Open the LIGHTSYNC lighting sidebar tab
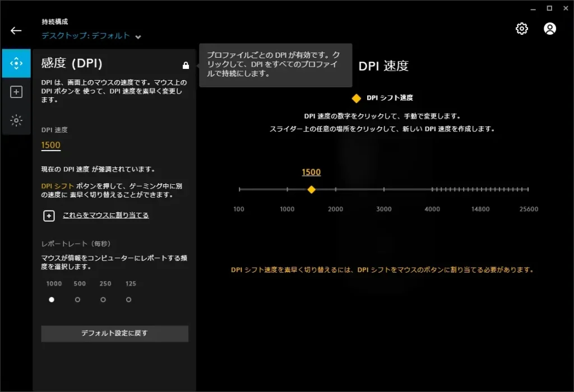 coord(16,120)
